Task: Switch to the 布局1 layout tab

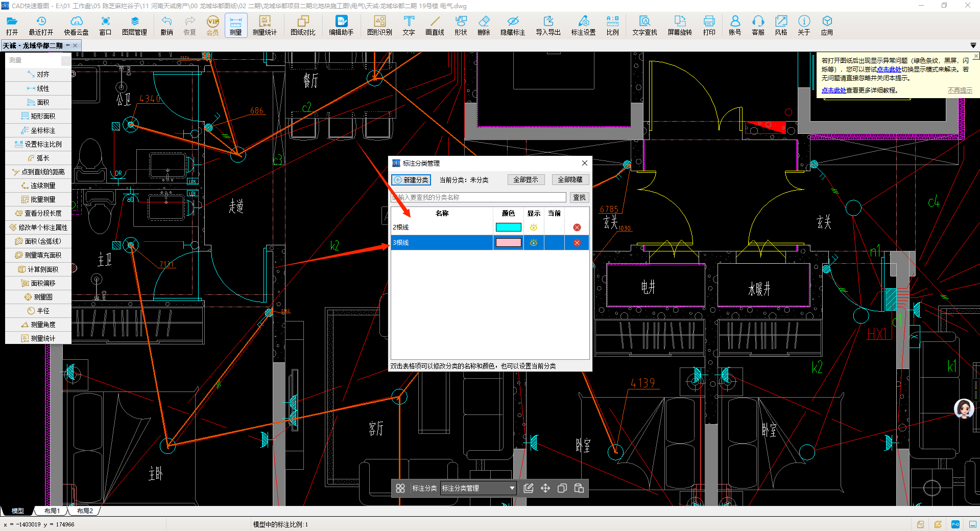Action: (52, 511)
